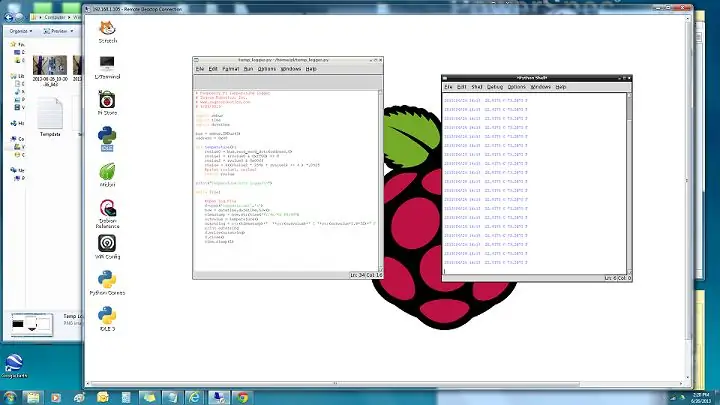Open Format menu in temp_logger editor
Viewport: 720px width, 405px height.
pyautogui.click(x=231, y=69)
